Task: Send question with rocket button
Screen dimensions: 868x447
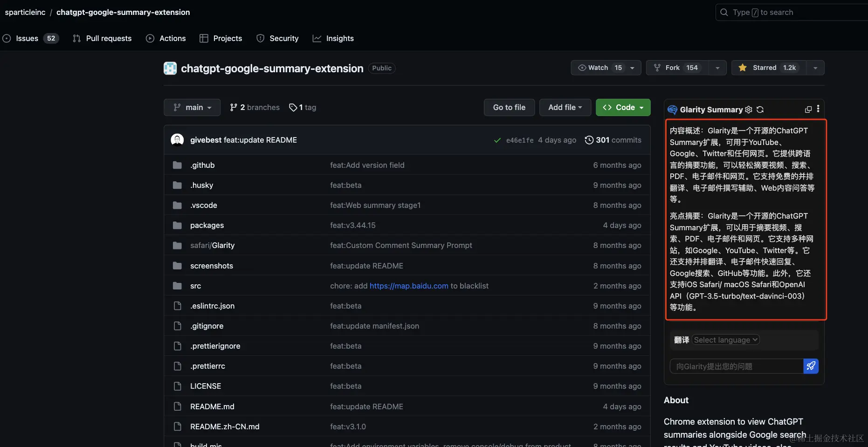Action: coord(811,366)
